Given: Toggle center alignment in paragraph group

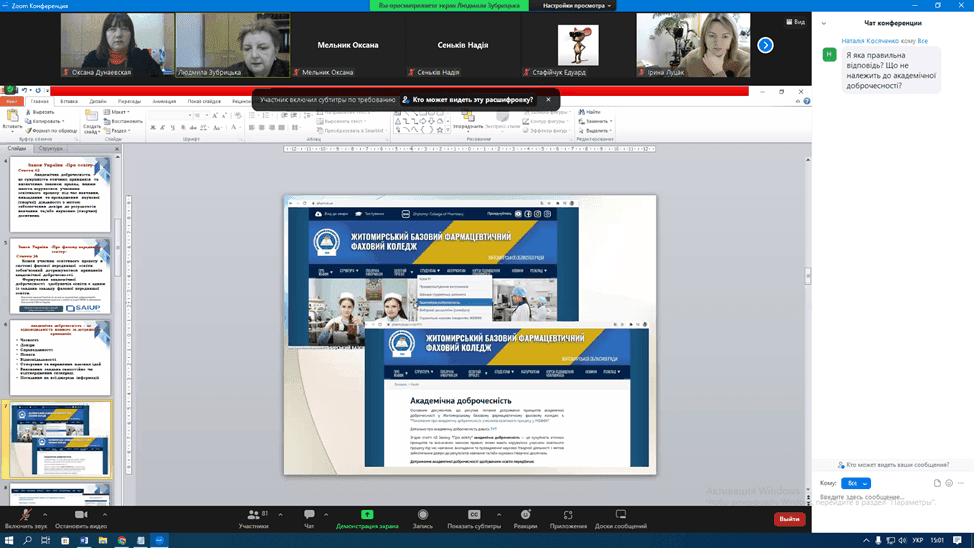Looking at the screenshot, I should [262, 127].
